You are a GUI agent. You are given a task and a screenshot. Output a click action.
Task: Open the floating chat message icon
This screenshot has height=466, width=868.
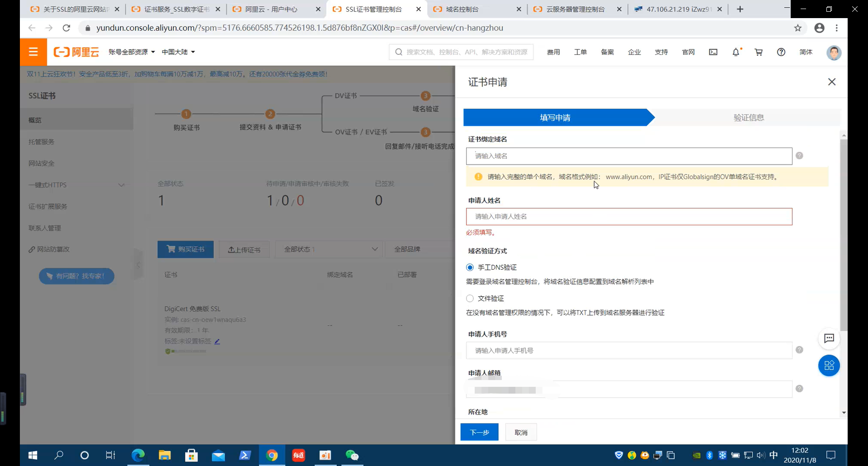829,338
